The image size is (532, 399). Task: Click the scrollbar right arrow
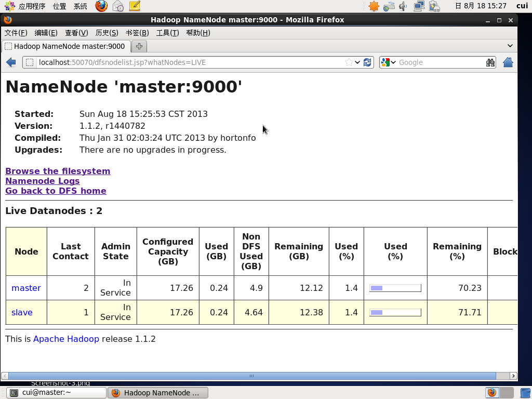[x=513, y=376]
